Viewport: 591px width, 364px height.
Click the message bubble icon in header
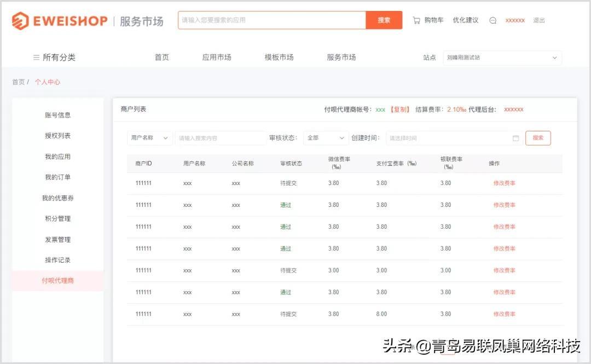[493, 20]
